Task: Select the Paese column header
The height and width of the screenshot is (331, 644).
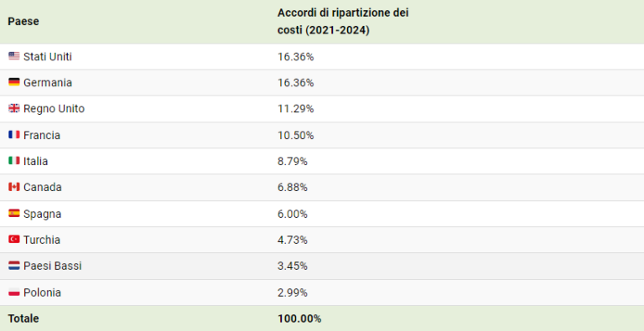Action: tap(23, 21)
